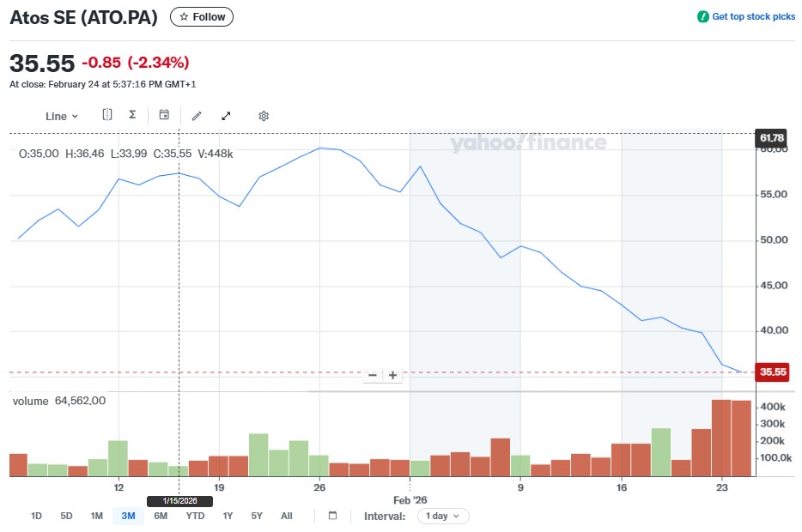This screenshot has height=532, width=802.
Task: Open the indicators sigma icon
Action: tap(132, 115)
